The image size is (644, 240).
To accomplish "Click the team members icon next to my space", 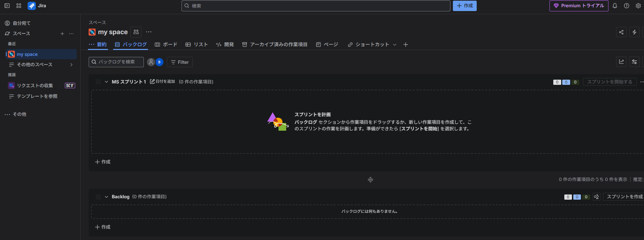I will (x=136, y=32).
